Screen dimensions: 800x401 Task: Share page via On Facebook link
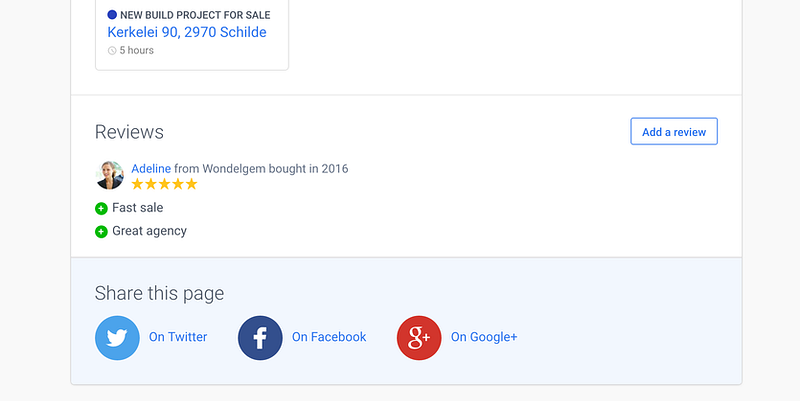(329, 337)
